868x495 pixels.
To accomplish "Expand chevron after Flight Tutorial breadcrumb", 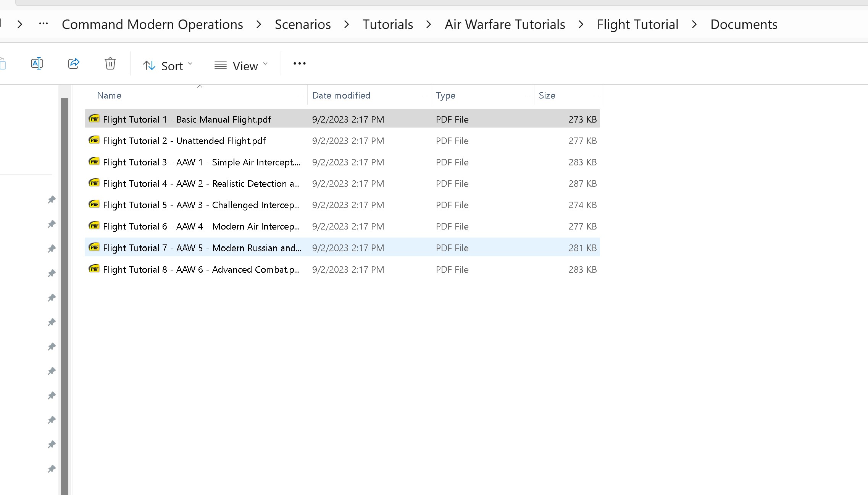I will tap(694, 24).
